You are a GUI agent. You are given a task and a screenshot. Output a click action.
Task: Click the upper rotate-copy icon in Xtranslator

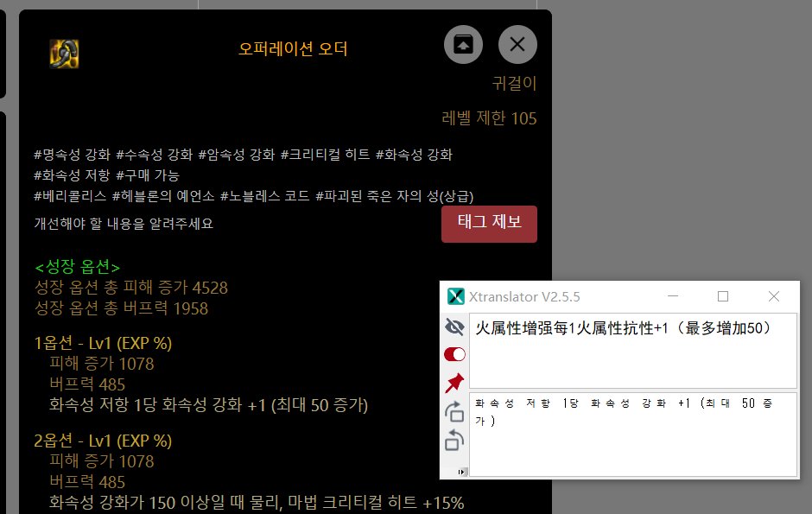[x=454, y=412]
